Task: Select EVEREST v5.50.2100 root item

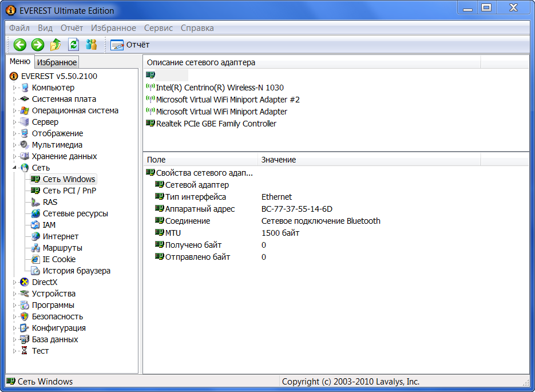Action: [x=59, y=76]
